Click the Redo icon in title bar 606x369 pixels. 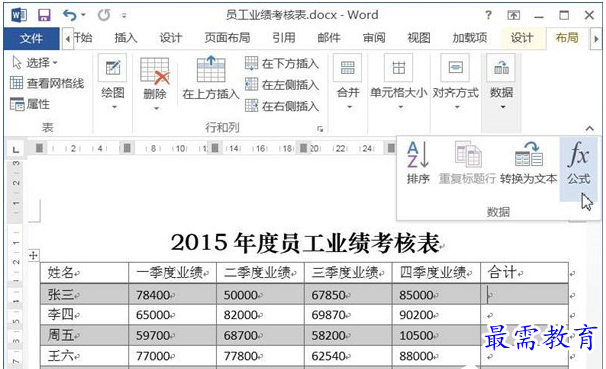[x=104, y=15]
